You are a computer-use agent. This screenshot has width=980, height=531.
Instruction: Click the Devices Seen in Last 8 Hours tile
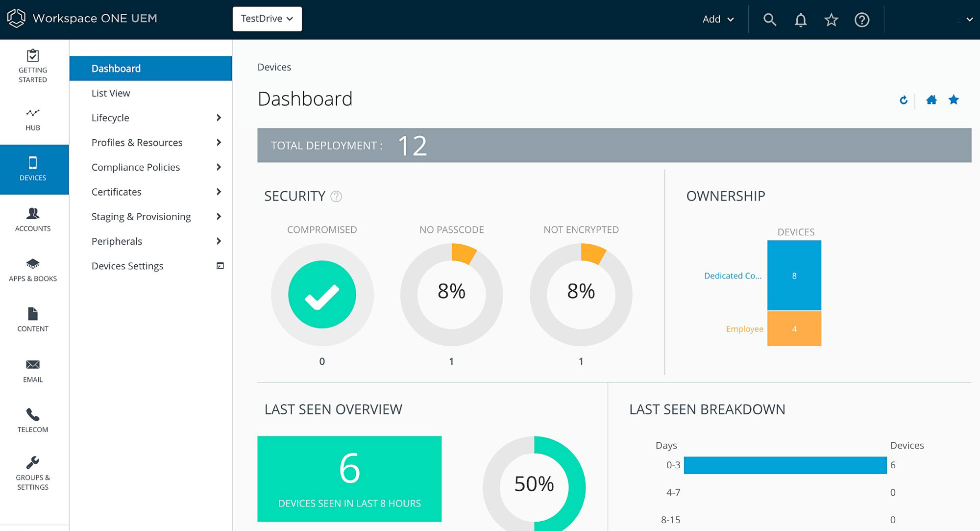click(349, 479)
